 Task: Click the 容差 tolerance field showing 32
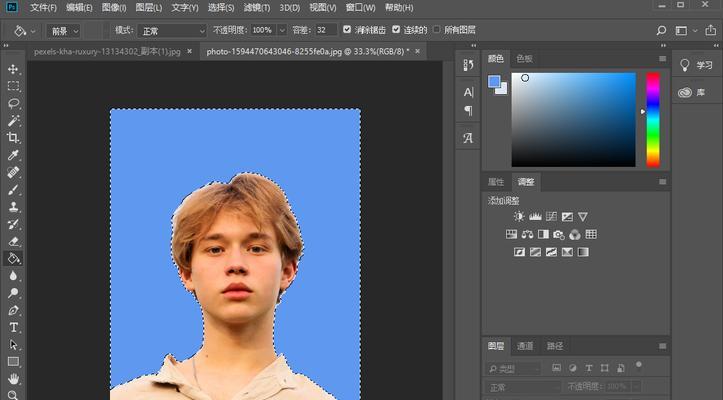[x=326, y=30]
